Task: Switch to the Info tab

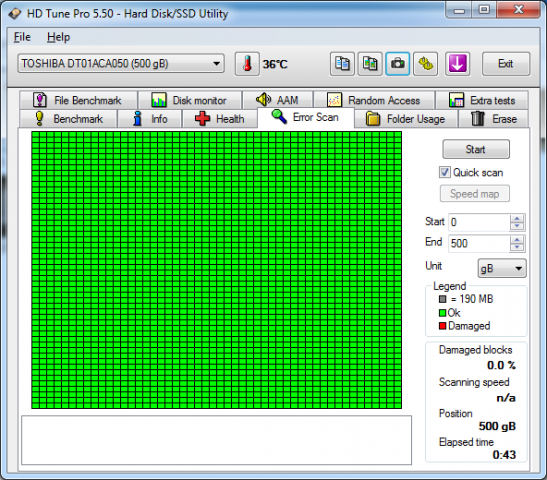Action: click(150, 119)
